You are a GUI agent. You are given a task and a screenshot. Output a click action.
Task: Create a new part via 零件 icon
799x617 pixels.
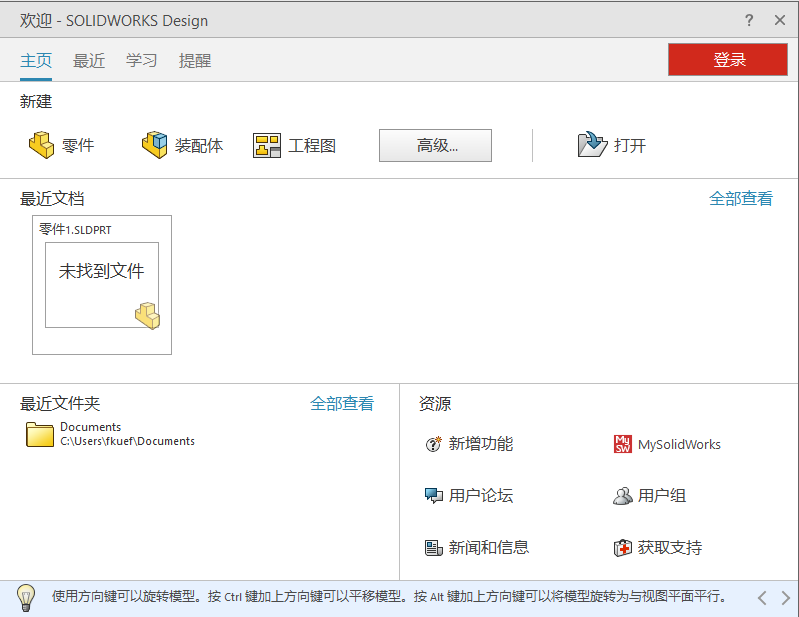tap(41, 145)
